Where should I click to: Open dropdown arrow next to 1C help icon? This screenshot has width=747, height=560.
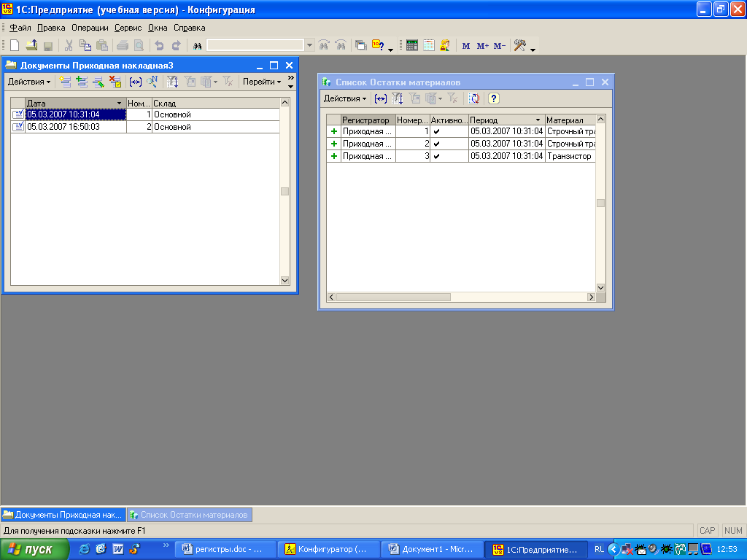point(390,50)
